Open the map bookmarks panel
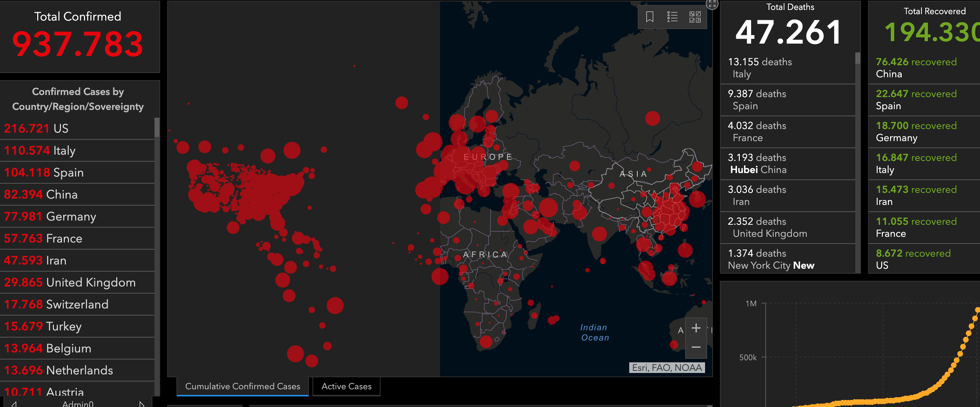Viewport: 980px width, 407px height. point(649,17)
